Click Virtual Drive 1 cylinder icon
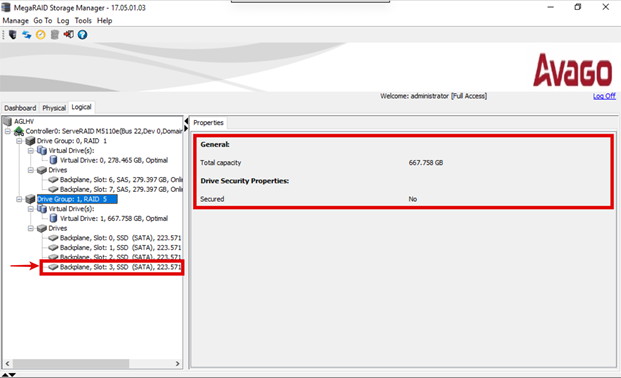Screen dimensions: 621x378 click(53, 218)
